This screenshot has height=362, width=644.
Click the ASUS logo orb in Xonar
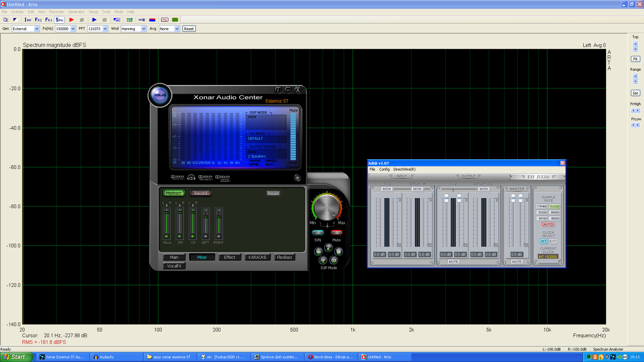[160, 96]
